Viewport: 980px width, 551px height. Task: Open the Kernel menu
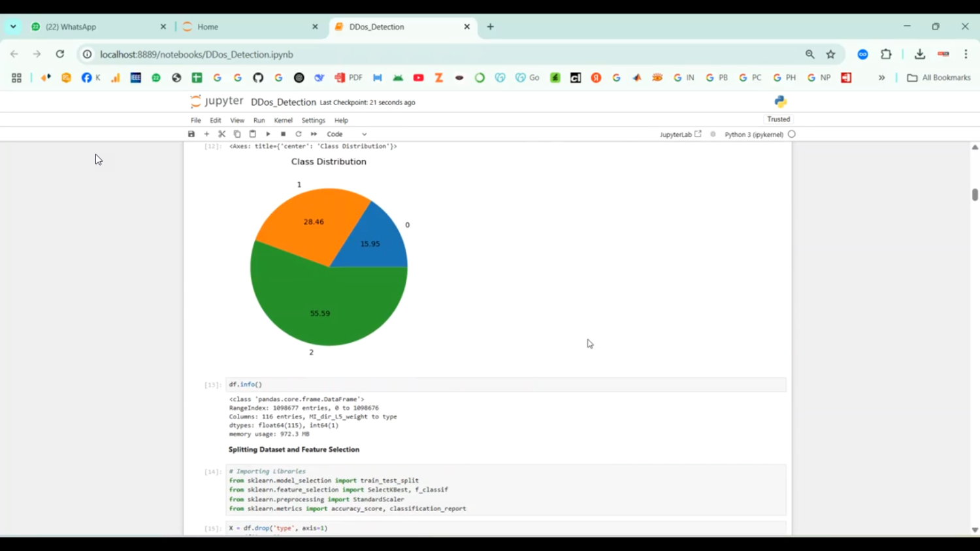click(283, 120)
